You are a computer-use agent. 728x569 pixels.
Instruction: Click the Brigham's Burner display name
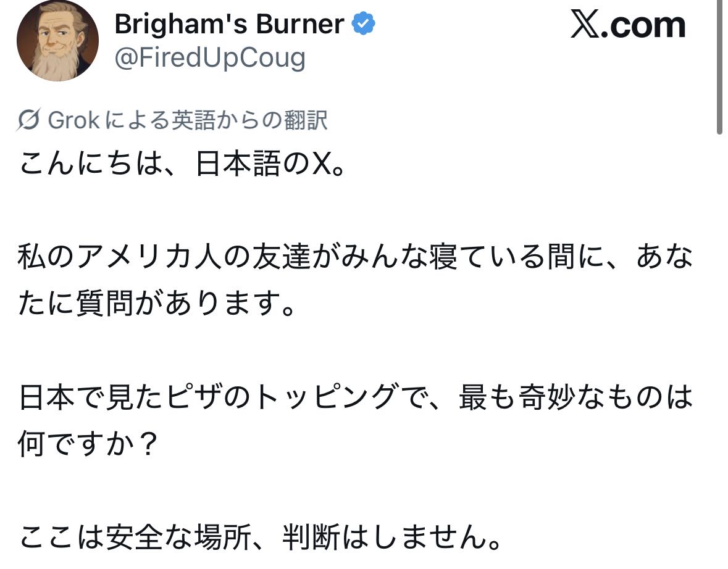coord(229,25)
